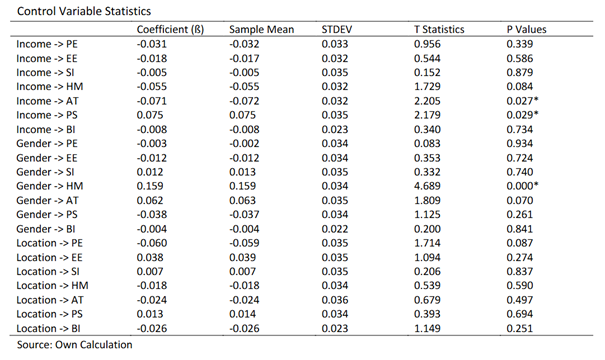Click the 0.000* P value cell

[x=522, y=186]
